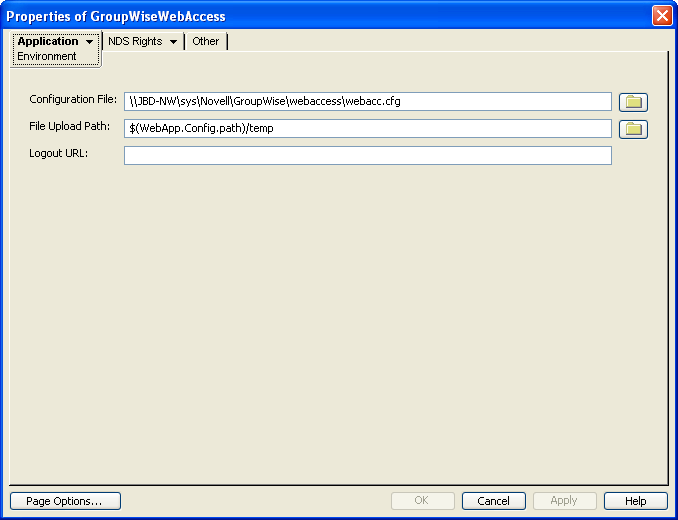This screenshot has height=520, width=678.
Task: Open the NDS Rights tab dropdown arrow
Action: tap(173, 42)
